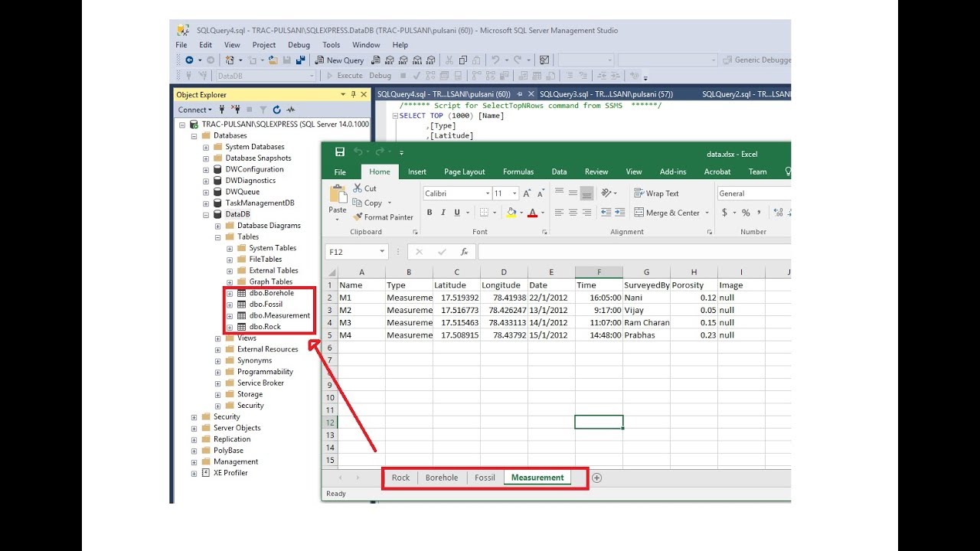The height and width of the screenshot is (551, 980).
Task: Open the Connect dropdown in Object Explorer
Action: (194, 109)
